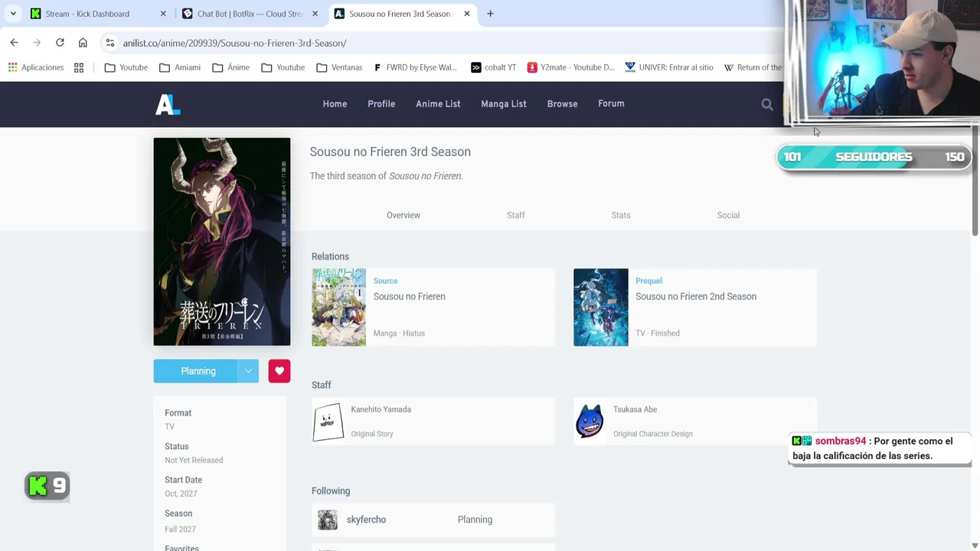Open the Y2mate Youtube Downloader bookmark
This screenshot has width=980, height=551.
[571, 67]
